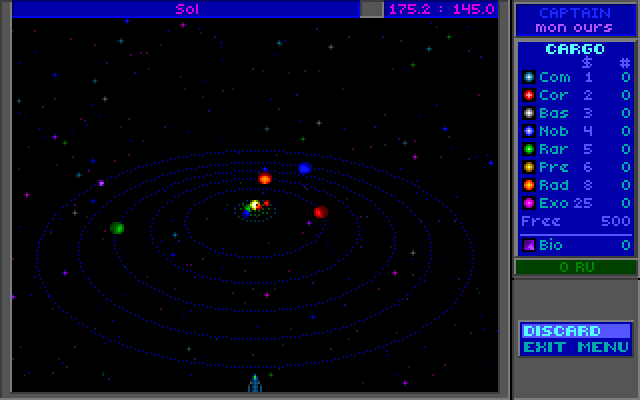
Task: Click the Corrosive minerals red icon
Action: (x=529, y=95)
